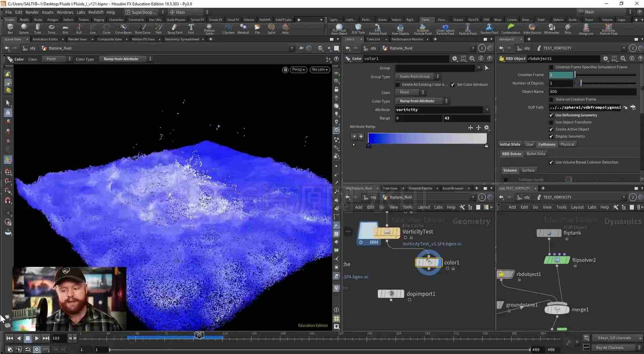Select the merge1 node
The height and width of the screenshot is (354, 644).
coord(557,309)
